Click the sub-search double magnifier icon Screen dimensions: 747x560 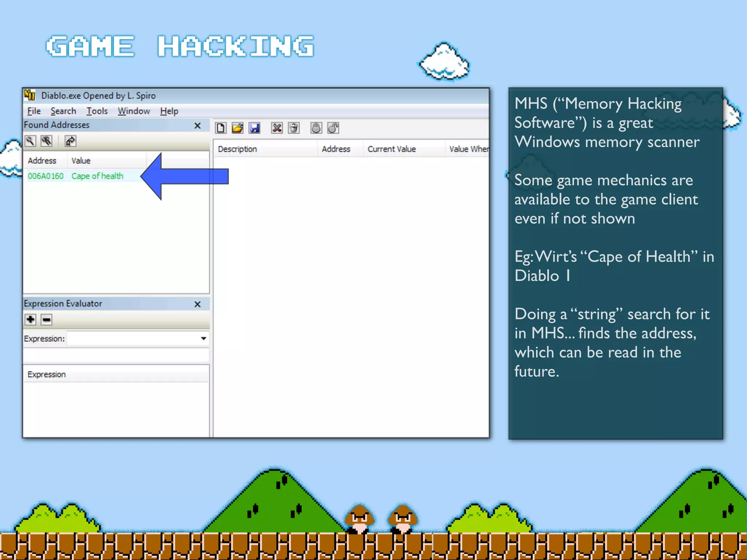pyautogui.click(x=46, y=141)
